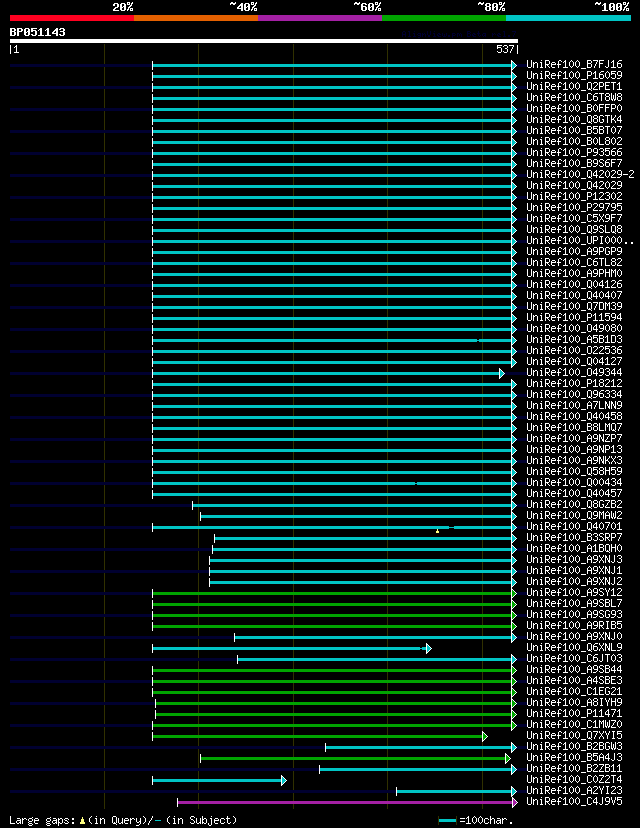This screenshot has height=828, width=640.
Task: Click UniRef100_B2BGW3 label
Action: [x=574, y=747]
